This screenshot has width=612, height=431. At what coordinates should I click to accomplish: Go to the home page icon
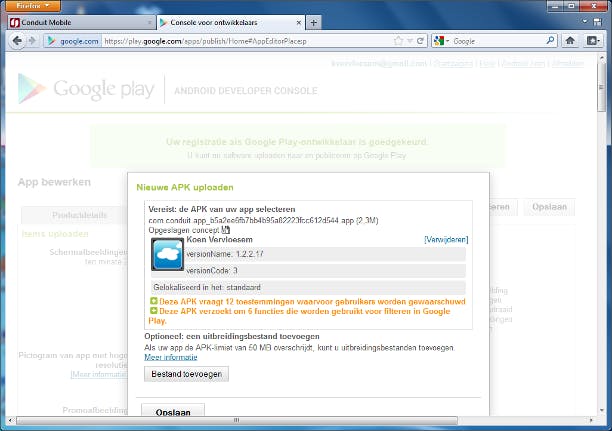click(x=570, y=41)
